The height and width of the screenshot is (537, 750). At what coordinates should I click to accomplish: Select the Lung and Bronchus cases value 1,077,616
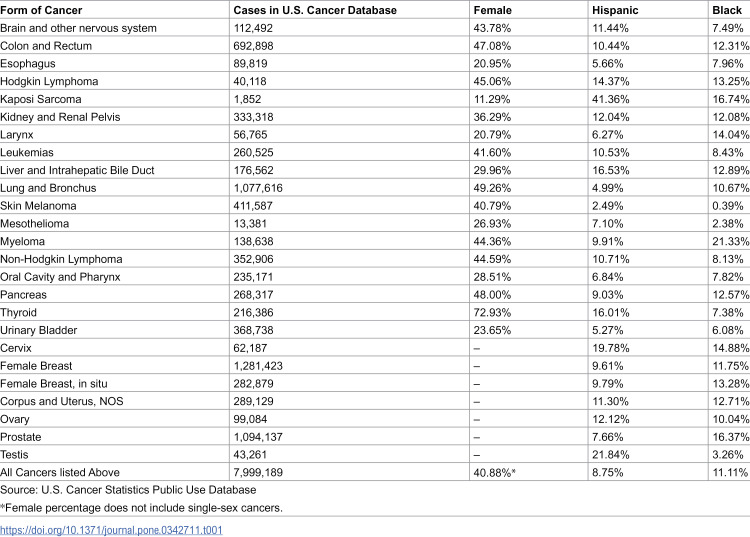[x=258, y=188]
